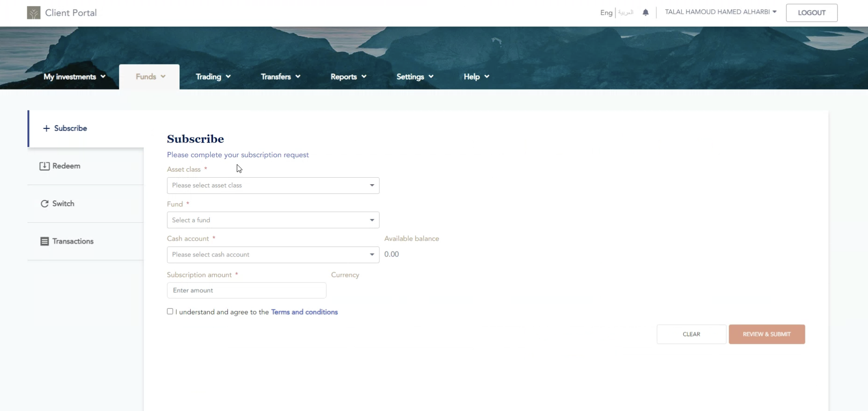Viewport: 868px width, 411px height.
Task: Open the Trading menu
Action: 213,77
